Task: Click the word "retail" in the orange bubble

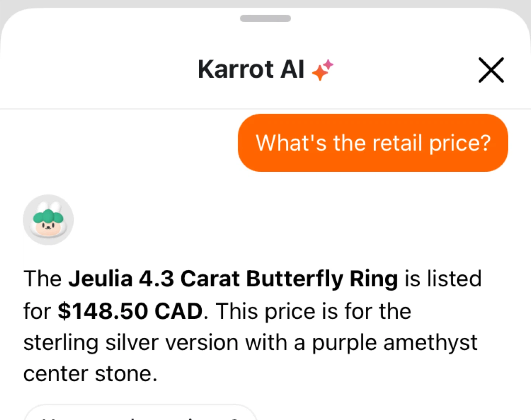Action: 397,143
